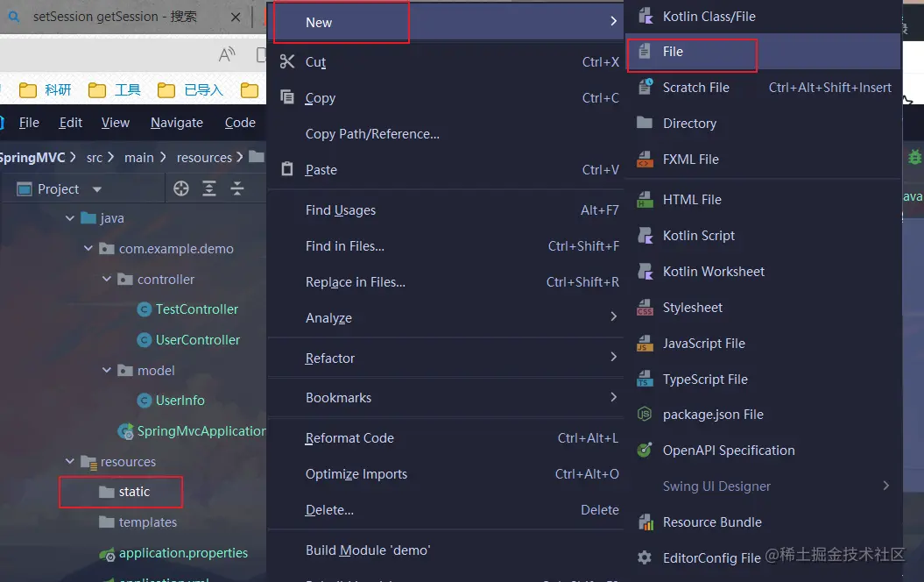Viewport: 924px width, 582px height.
Task: Click the Read Aloud icon in browser
Action: coord(227,54)
